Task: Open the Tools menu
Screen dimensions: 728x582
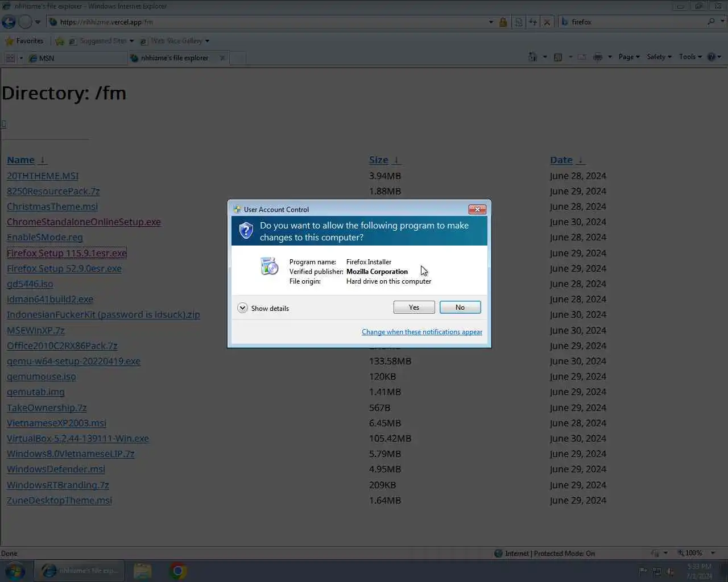Action: (690, 57)
